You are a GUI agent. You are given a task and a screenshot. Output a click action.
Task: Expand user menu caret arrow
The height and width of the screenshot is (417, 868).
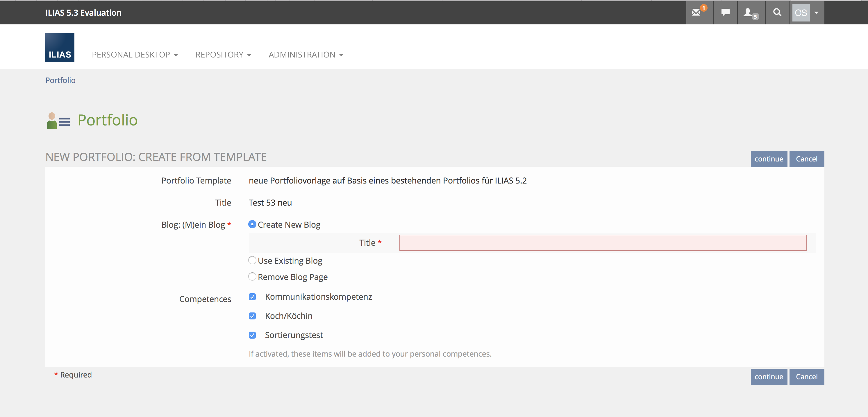816,13
